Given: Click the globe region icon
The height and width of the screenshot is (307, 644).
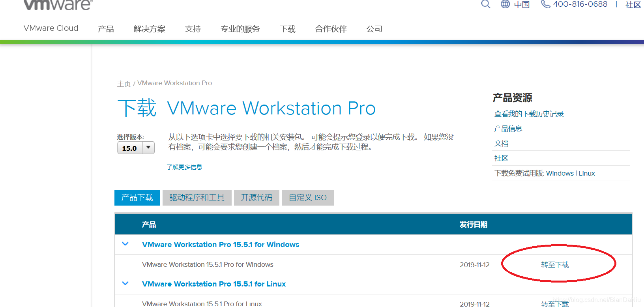Looking at the screenshot, I should click(505, 4).
